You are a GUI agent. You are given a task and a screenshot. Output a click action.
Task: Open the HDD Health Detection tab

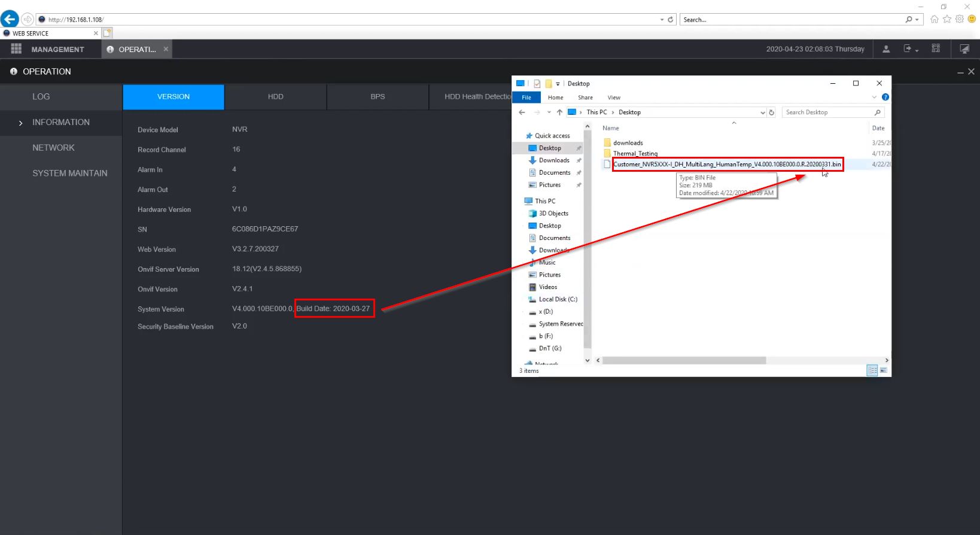click(x=471, y=97)
